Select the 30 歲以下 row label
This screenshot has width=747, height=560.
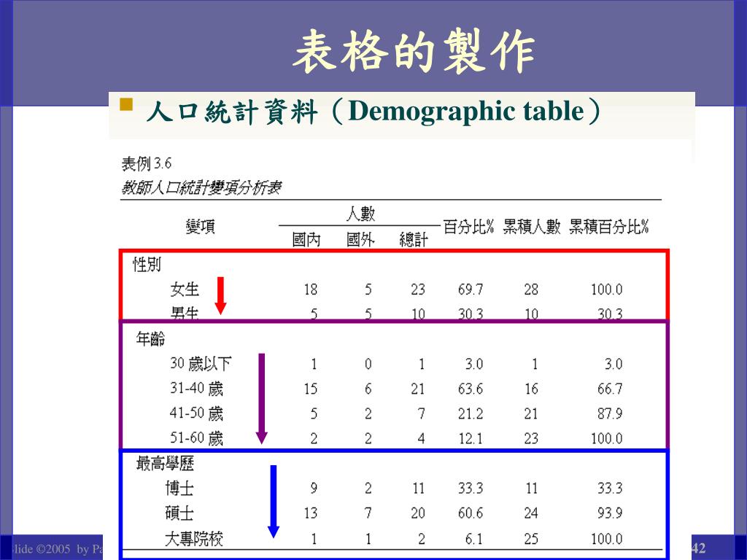click(201, 363)
